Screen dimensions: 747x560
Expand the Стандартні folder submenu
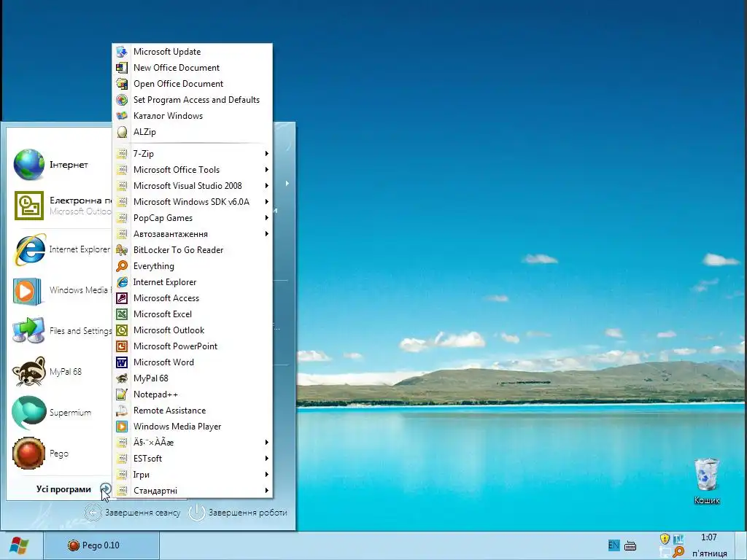[193, 491]
